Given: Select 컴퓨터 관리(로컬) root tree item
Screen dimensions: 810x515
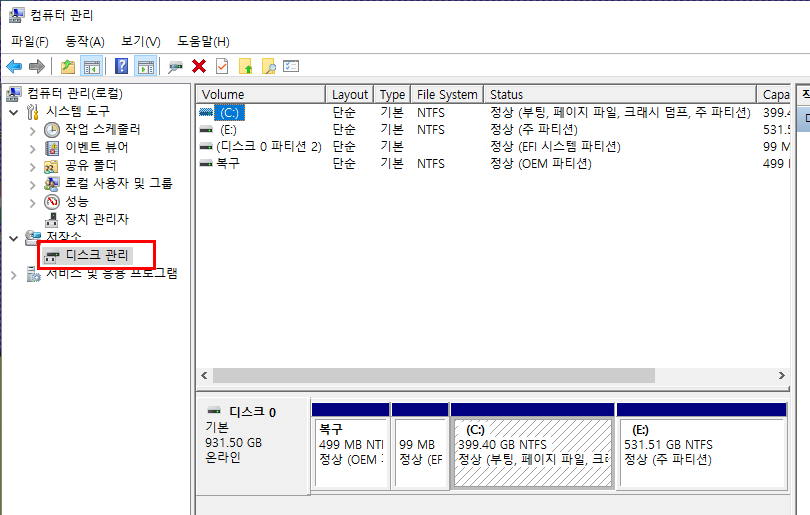Looking at the screenshot, I should pos(75,93).
